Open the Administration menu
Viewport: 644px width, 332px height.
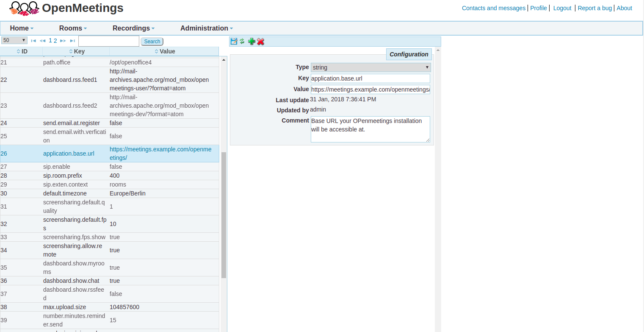[x=207, y=28]
